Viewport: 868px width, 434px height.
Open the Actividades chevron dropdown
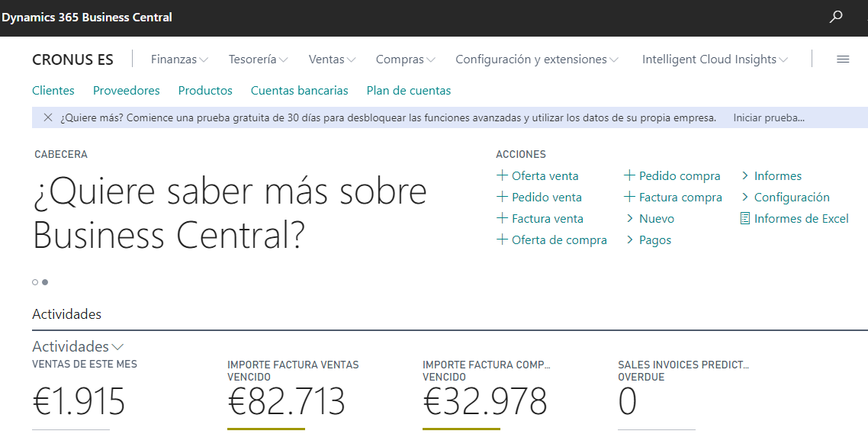point(117,347)
